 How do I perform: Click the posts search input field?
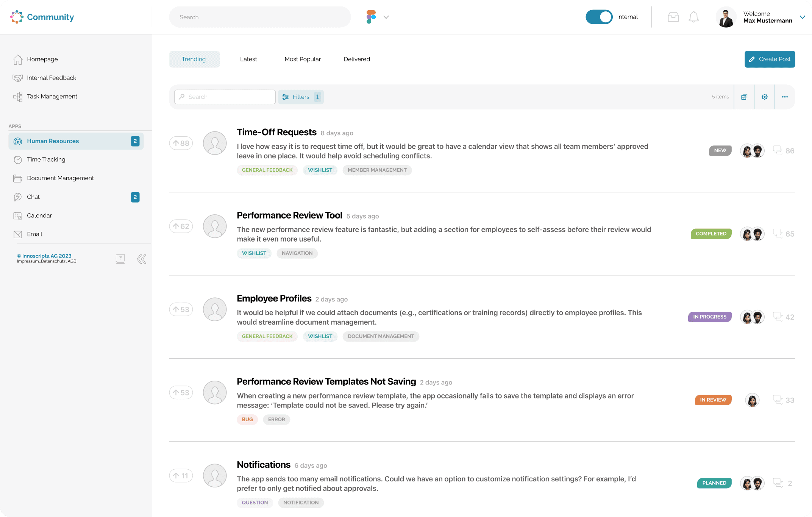click(x=225, y=97)
